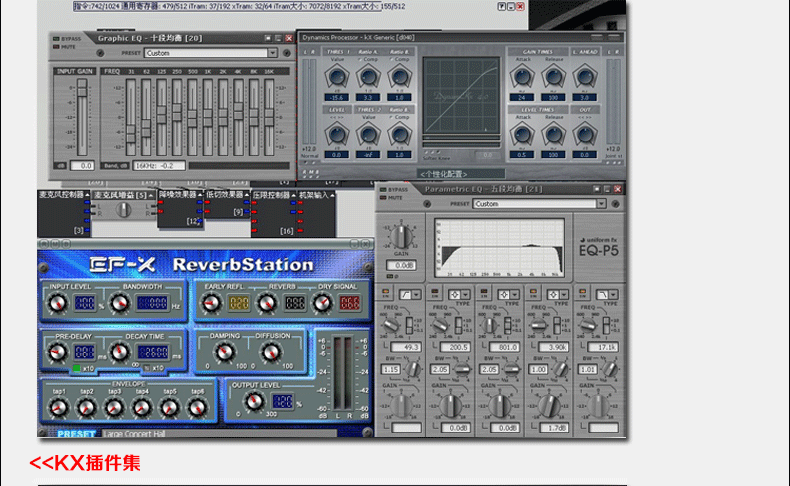Click ReverbStation Bandwidth knob
This screenshot has height=486, width=790.
pos(119,303)
